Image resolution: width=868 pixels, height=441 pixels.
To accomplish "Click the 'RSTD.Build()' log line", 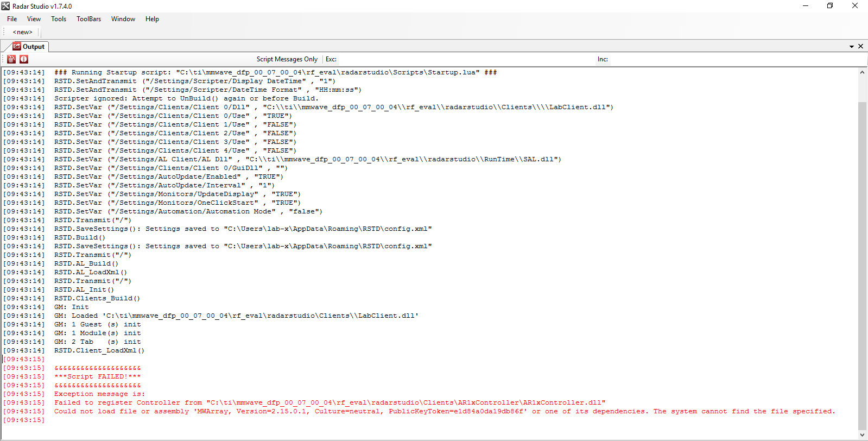I will pos(80,237).
